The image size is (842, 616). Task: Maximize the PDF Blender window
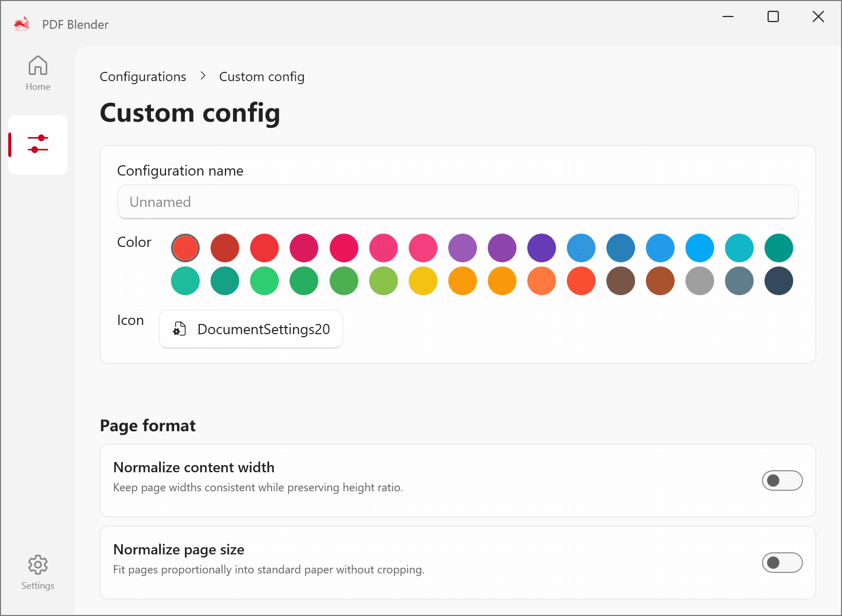tap(773, 16)
